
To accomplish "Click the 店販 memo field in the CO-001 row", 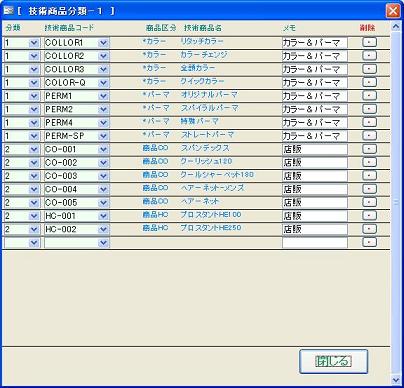I will tap(315, 149).
